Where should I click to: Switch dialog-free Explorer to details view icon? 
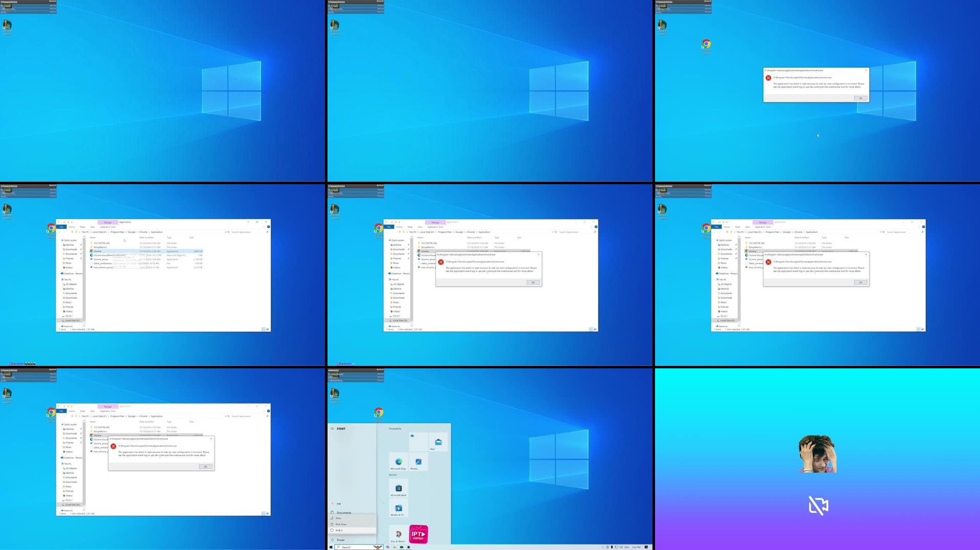point(264,329)
